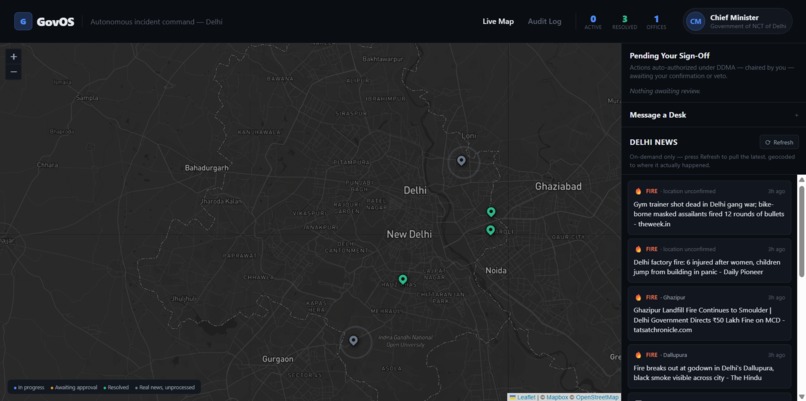806x401 pixels.
Task: Click the Active incidents counter
Action: (593, 22)
